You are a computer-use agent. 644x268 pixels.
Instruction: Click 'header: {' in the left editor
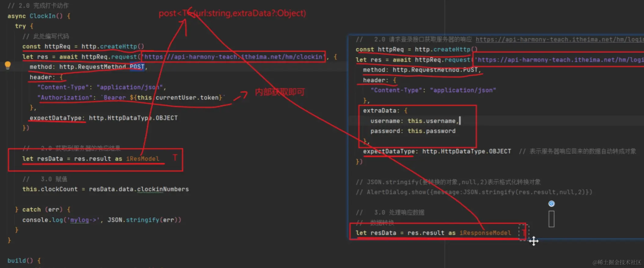coord(46,77)
